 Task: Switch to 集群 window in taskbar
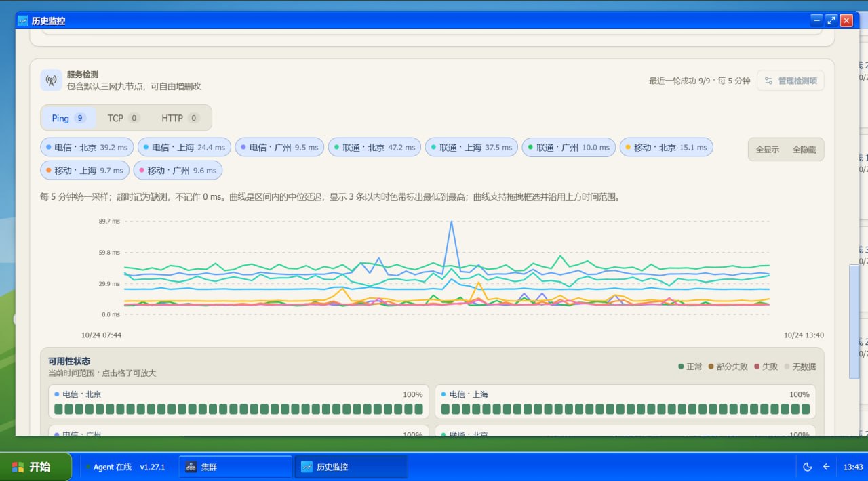point(235,467)
